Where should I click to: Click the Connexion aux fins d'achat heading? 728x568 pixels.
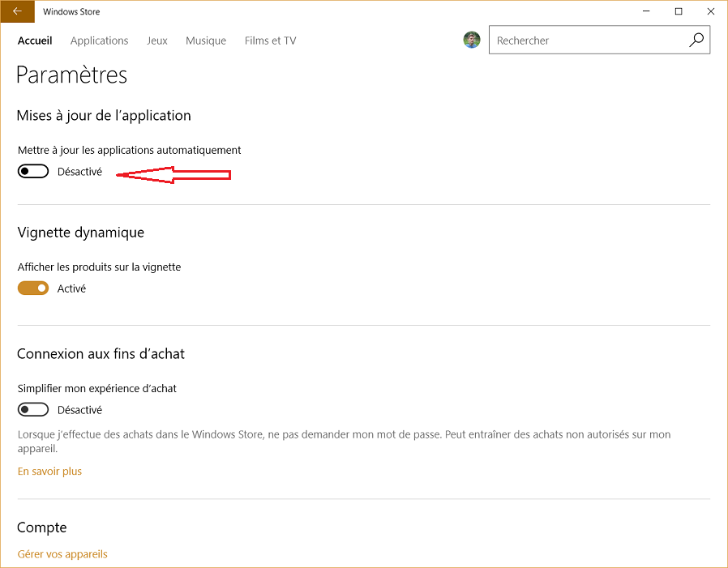coord(101,353)
